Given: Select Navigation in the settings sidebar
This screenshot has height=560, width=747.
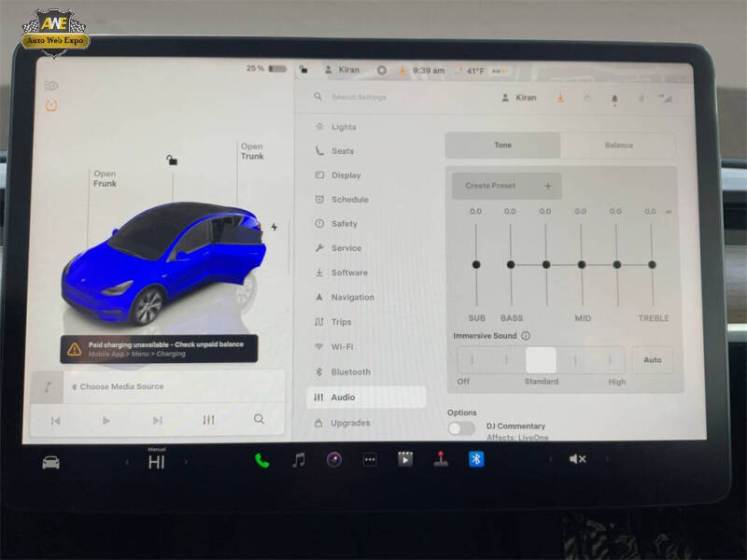Looking at the screenshot, I should (x=356, y=297).
